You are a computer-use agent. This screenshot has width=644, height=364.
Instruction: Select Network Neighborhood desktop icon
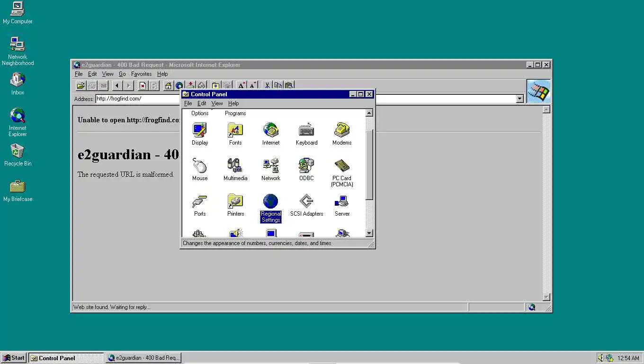pos(18,51)
